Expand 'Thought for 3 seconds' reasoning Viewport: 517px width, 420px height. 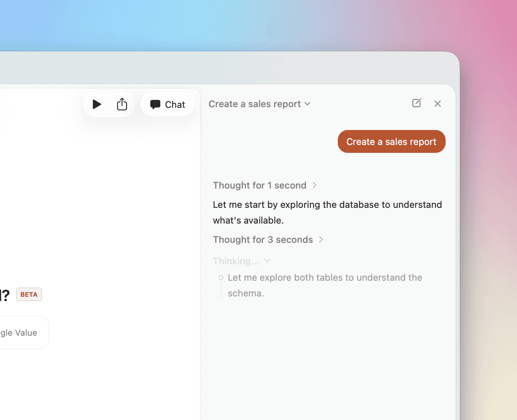click(263, 240)
